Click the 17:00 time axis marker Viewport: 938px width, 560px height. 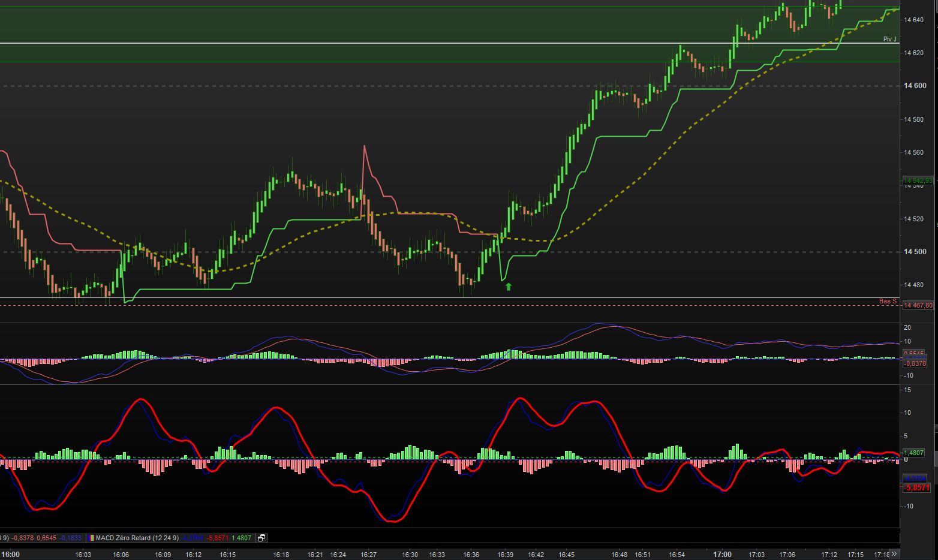point(723,555)
